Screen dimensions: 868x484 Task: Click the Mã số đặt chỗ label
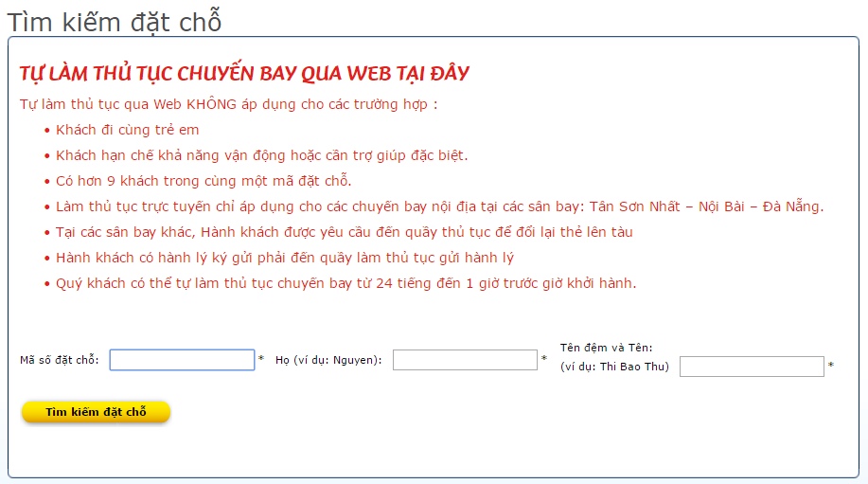pos(60,360)
